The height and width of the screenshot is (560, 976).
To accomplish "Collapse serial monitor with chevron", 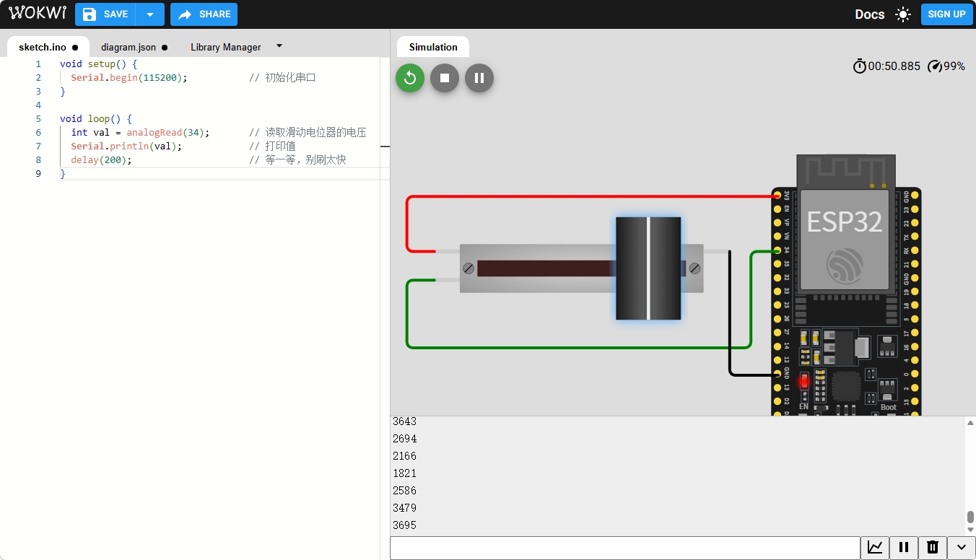I will [962, 548].
